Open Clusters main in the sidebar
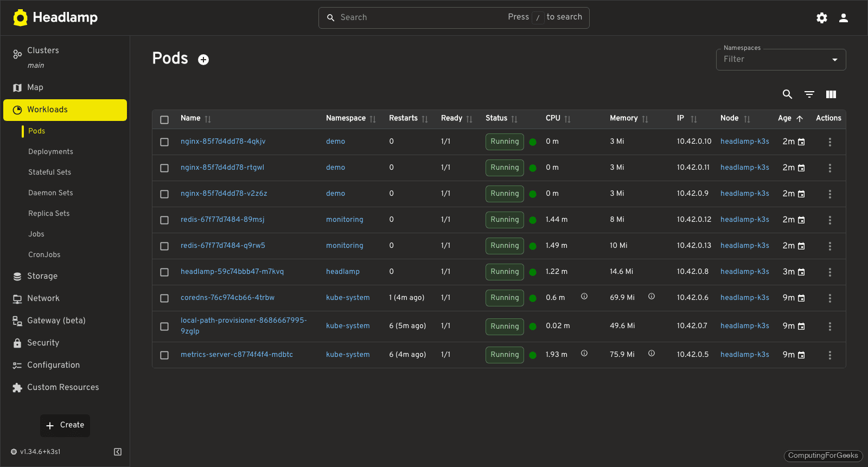The height and width of the screenshot is (467, 868). coord(65,57)
